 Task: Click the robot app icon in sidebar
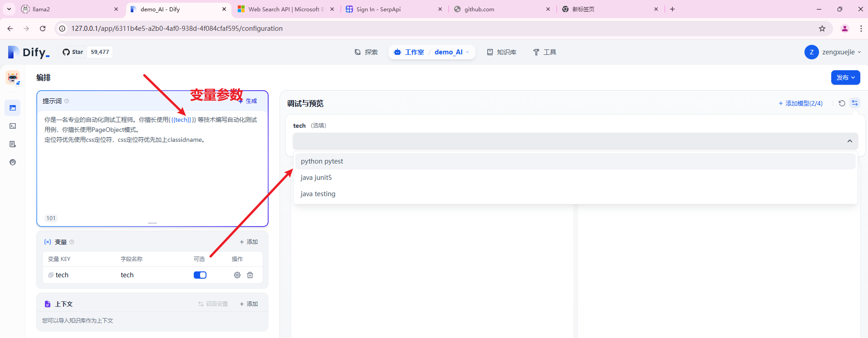coord(13,77)
